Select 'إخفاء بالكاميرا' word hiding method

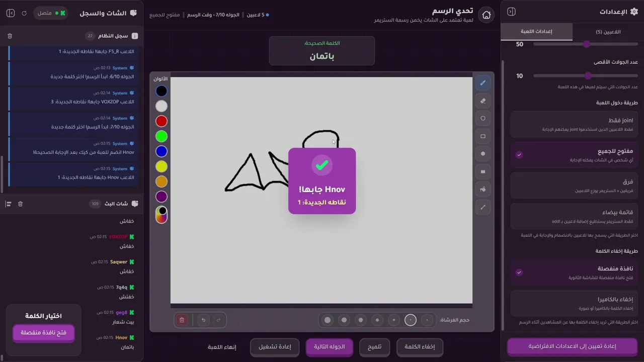coord(574,303)
